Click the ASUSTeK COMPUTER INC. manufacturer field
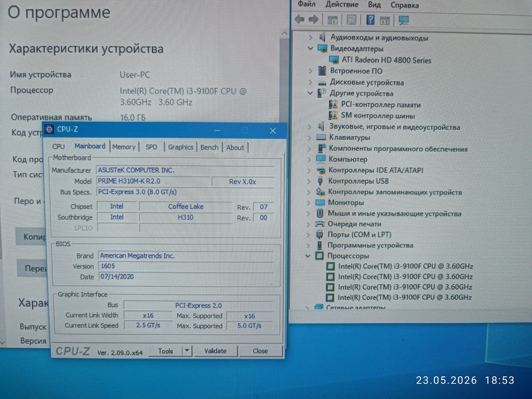 [x=185, y=170]
